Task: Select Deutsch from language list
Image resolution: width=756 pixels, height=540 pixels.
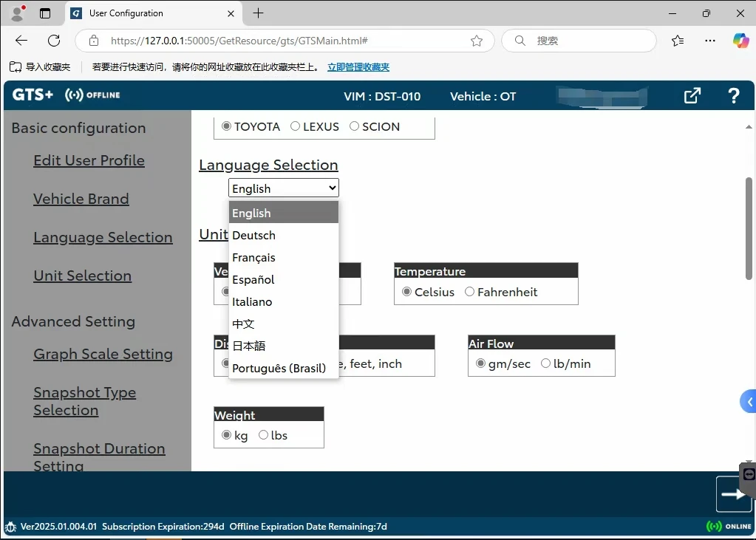Action: pyautogui.click(x=253, y=235)
